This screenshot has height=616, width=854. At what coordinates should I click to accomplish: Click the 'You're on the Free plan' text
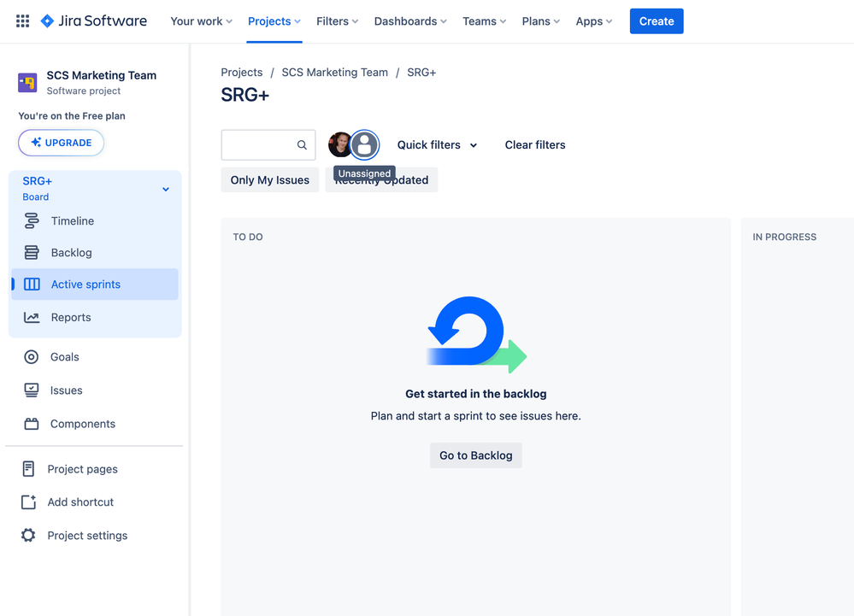tap(72, 116)
